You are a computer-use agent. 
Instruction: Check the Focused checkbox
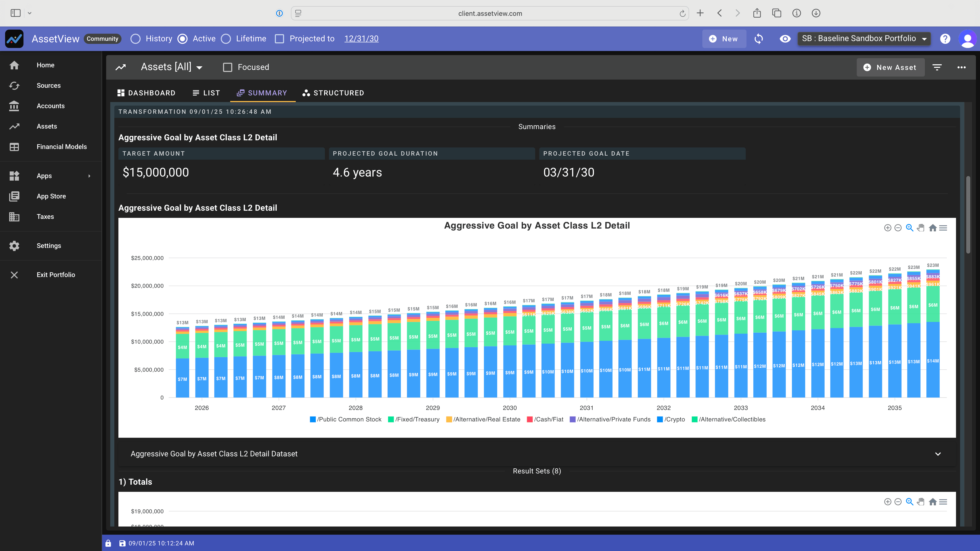[227, 67]
